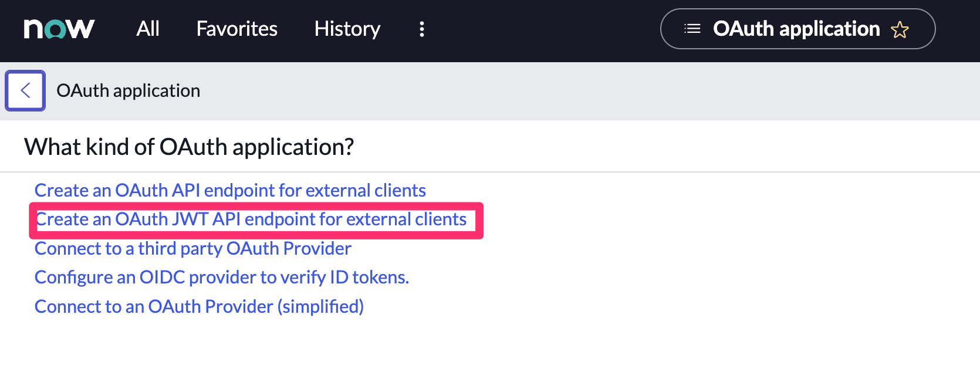Click the list icon beside OAuth application title
The width and height of the screenshot is (980, 365).
coord(692,28)
